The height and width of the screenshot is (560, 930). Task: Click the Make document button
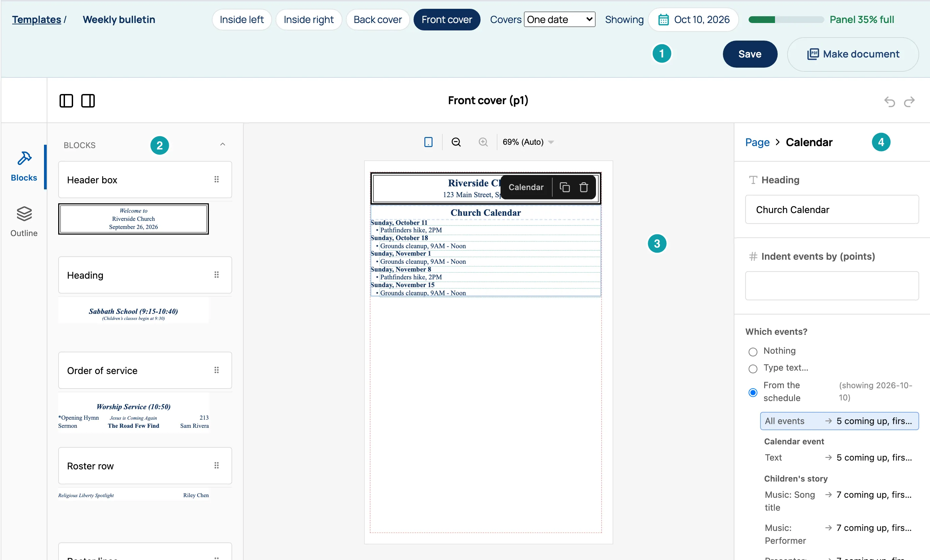tap(853, 54)
